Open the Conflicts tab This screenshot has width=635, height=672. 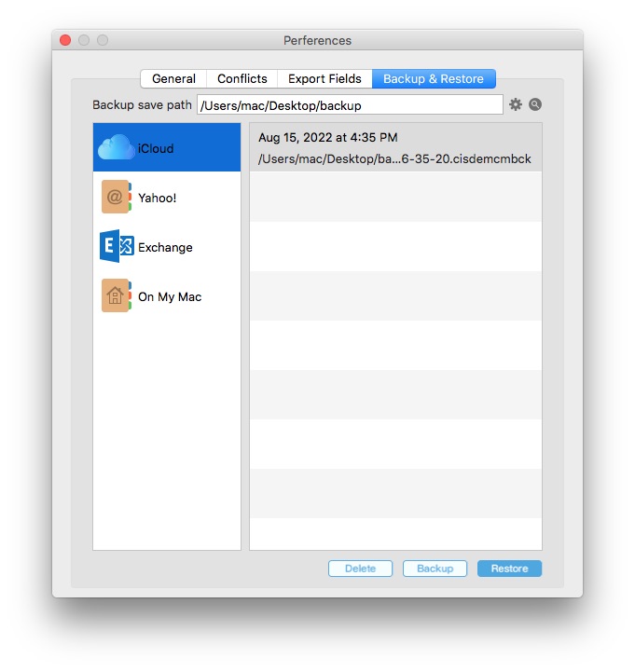click(x=242, y=79)
